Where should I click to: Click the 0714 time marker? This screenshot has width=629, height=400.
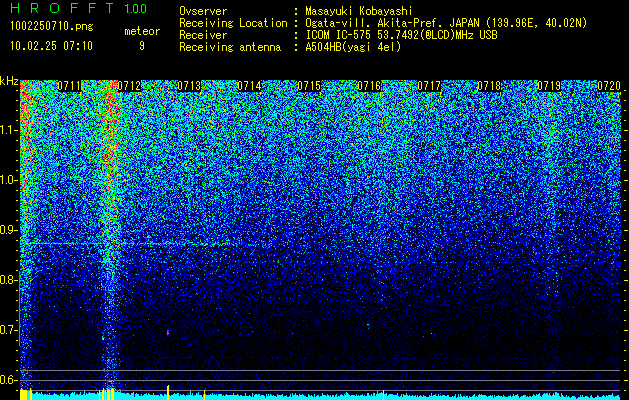click(249, 86)
